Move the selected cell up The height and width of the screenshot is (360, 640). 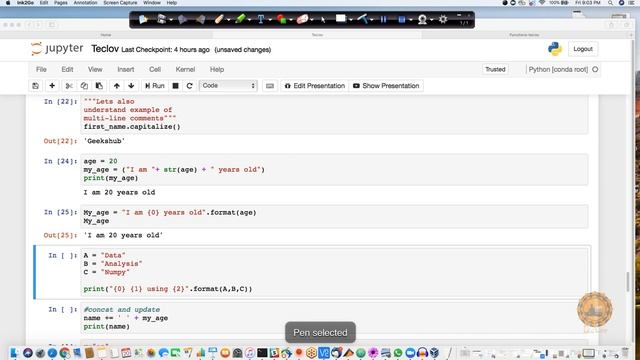pyautogui.click(x=117, y=86)
